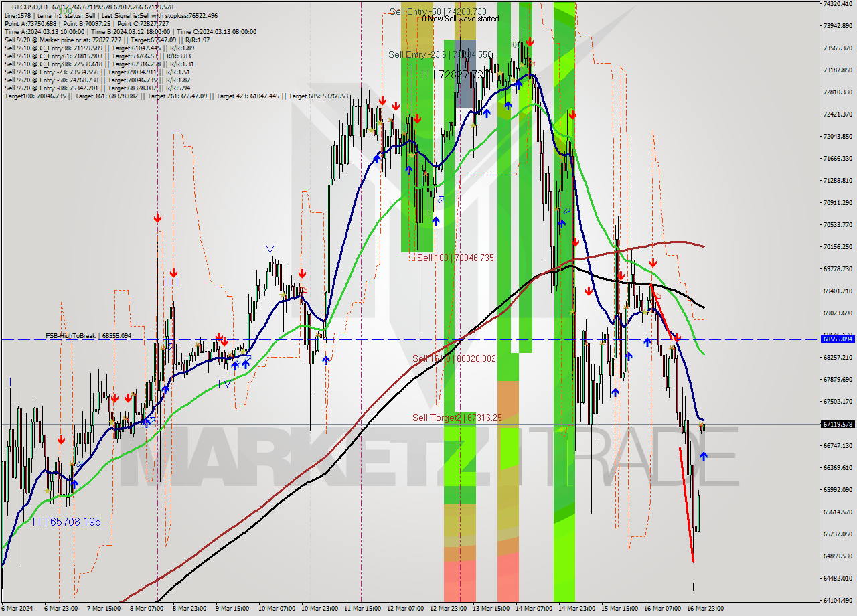
Task: Click the 'Sell %20 @ Entry -88' info line
Action: (x=97, y=88)
